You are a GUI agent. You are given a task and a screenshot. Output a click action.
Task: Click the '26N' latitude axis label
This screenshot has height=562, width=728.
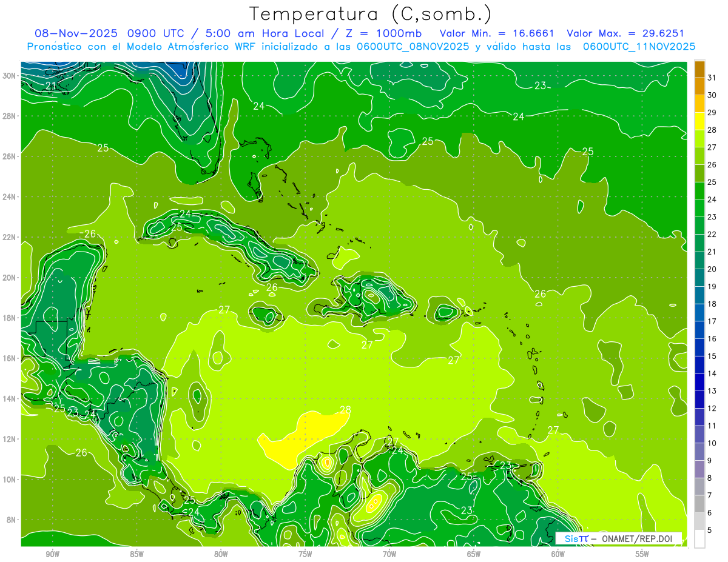(9, 156)
